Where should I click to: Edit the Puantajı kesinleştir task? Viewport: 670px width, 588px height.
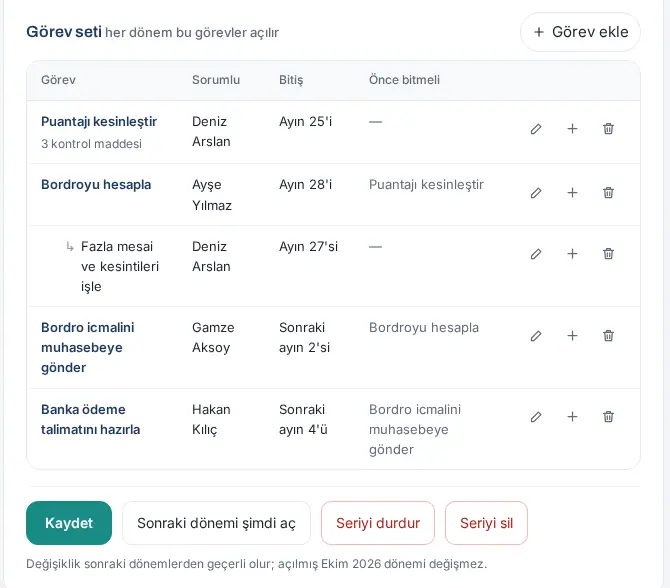[536, 129]
